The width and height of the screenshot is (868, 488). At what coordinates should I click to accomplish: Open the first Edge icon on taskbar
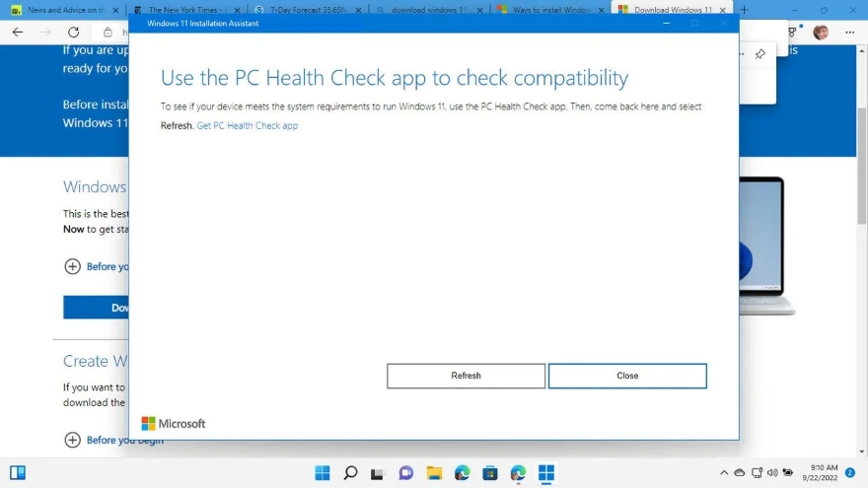coord(463,473)
